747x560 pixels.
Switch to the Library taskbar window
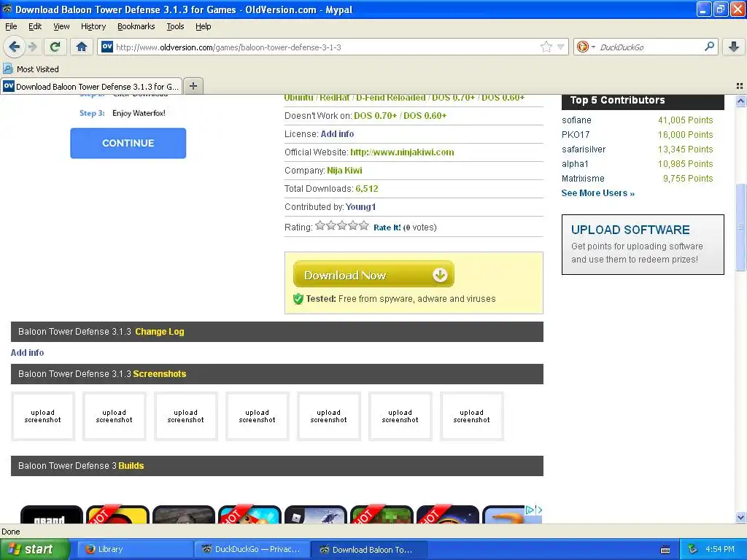tap(135, 550)
